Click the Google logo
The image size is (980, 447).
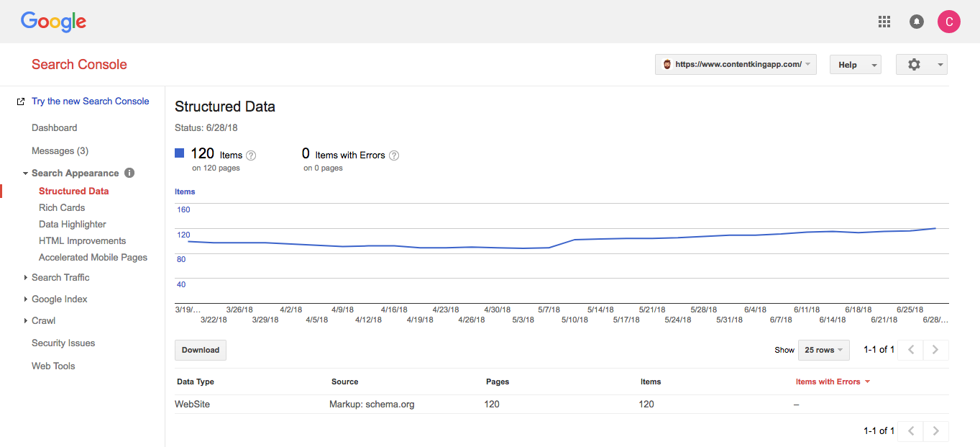coord(53,22)
